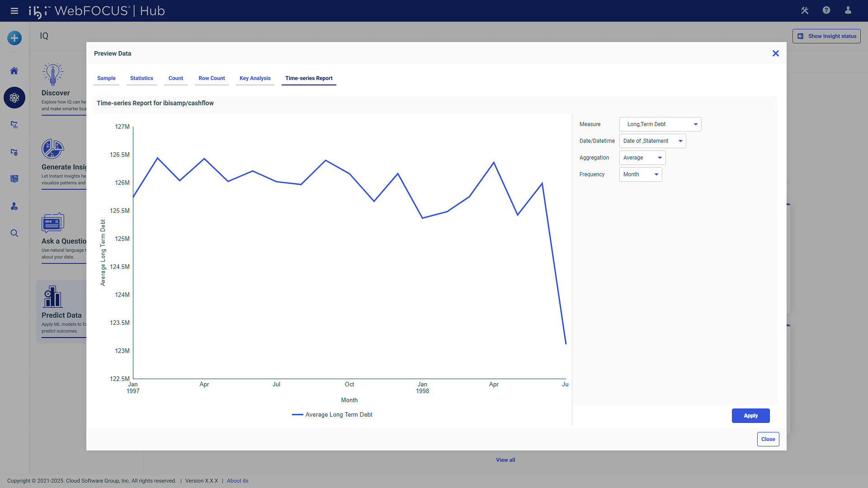Switch to the Key Analysis tab
Image resolution: width=868 pixels, height=488 pixels.
point(255,78)
